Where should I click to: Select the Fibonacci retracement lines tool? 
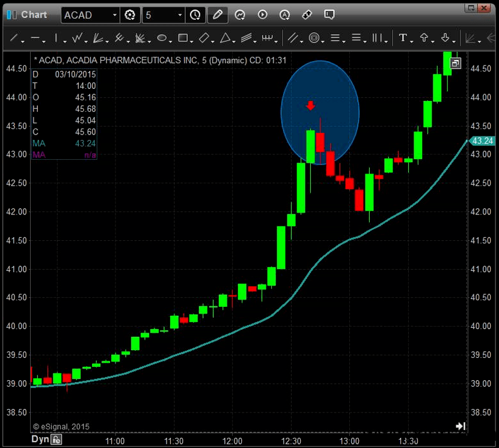335,38
